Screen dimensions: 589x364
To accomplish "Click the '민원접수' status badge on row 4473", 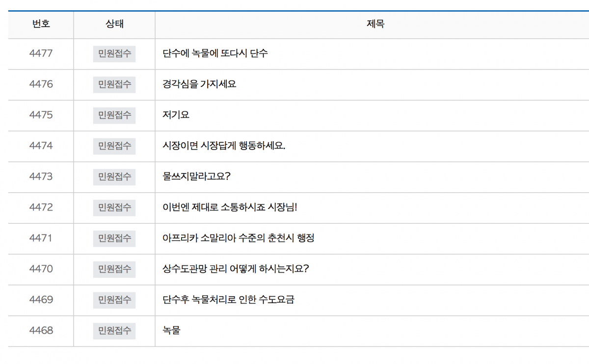I will (114, 177).
